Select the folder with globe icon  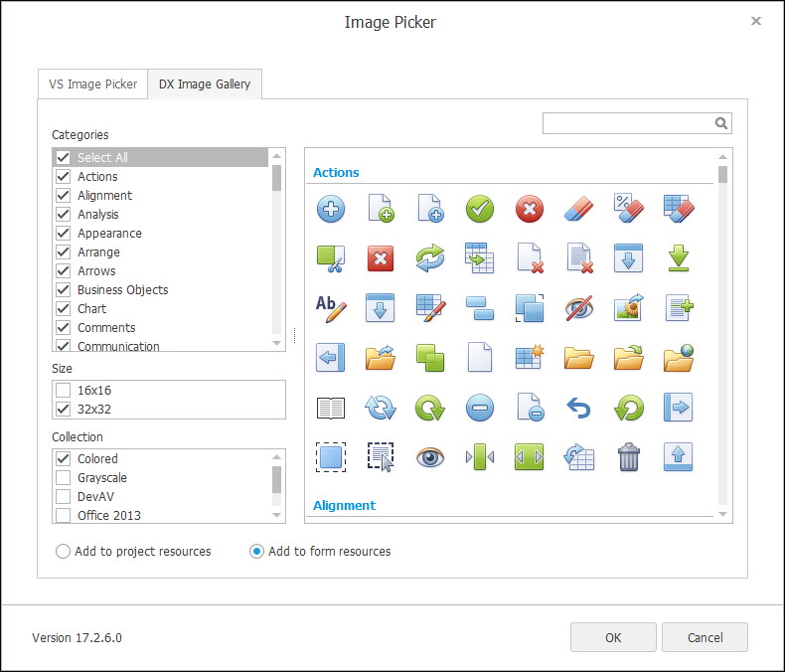[x=679, y=358]
